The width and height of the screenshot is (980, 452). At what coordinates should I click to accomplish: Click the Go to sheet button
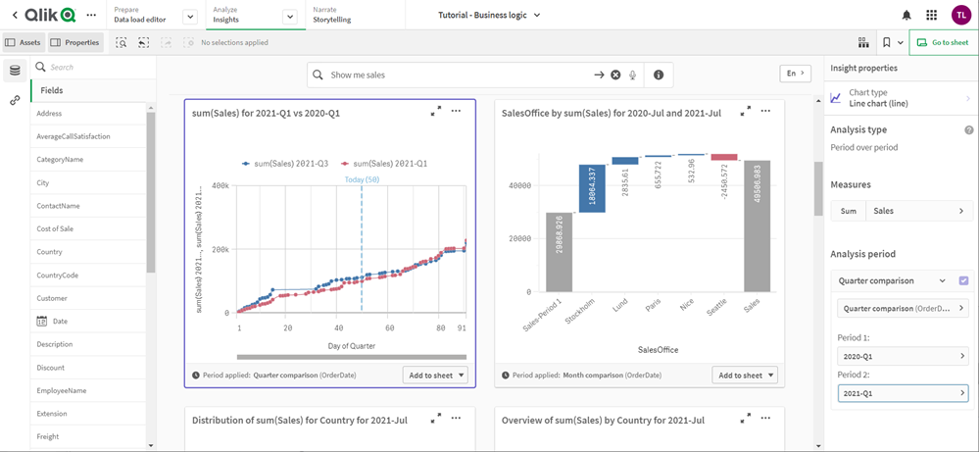coord(943,43)
